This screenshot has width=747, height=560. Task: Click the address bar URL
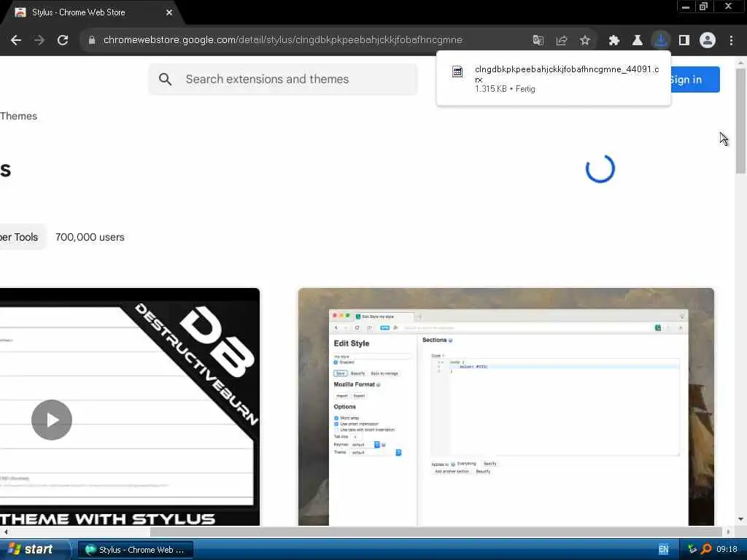click(282, 40)
